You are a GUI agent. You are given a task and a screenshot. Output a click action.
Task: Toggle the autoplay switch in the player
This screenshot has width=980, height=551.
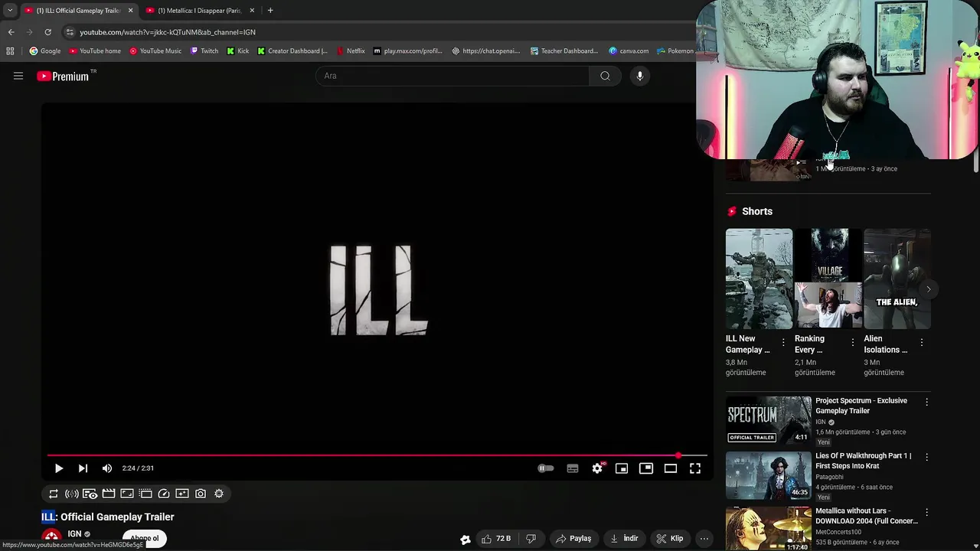545,468
